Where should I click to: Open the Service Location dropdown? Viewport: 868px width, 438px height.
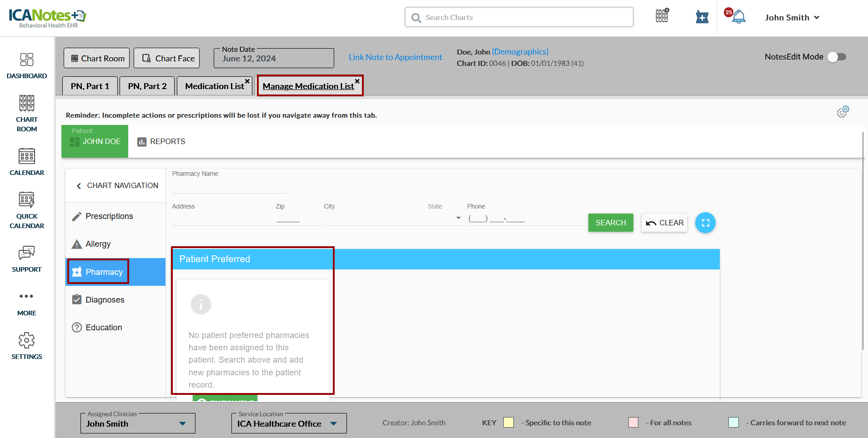point(334,423)
